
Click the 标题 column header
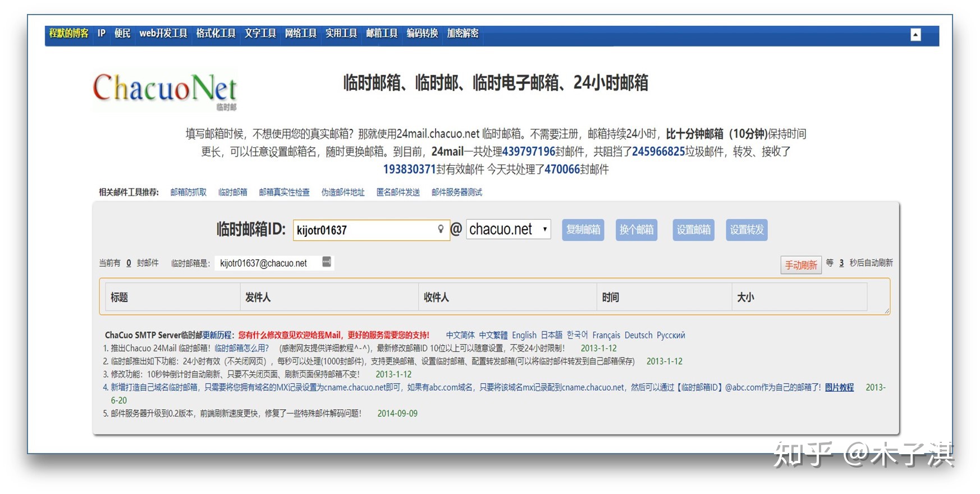[173, 297]
